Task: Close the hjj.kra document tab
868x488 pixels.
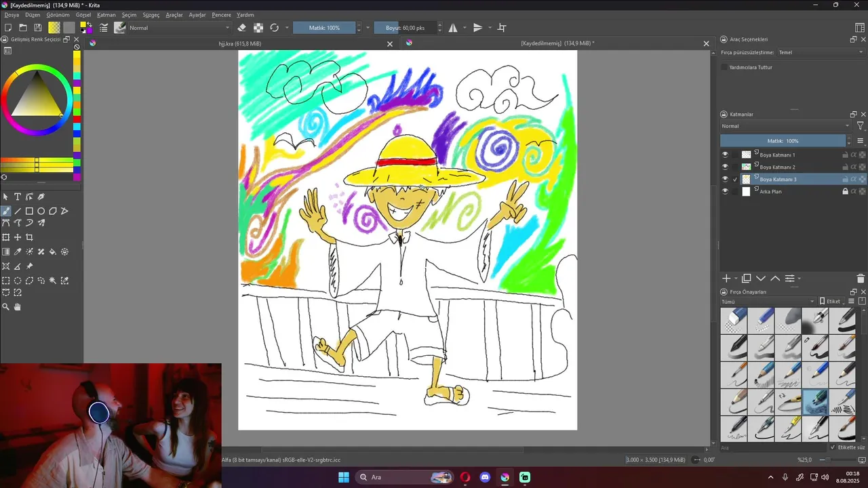Action: pos(390,44)
